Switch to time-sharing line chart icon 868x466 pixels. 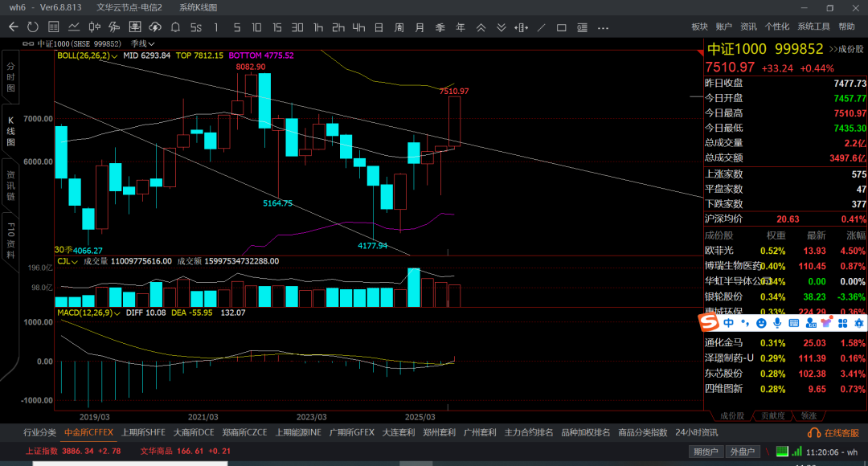[74, 27]
